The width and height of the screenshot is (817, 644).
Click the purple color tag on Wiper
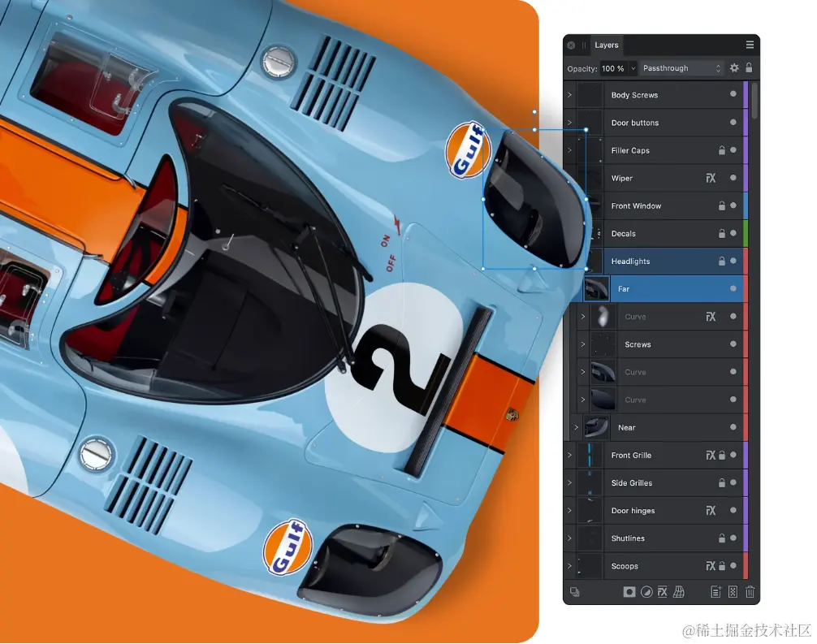(x=746, y=178)
